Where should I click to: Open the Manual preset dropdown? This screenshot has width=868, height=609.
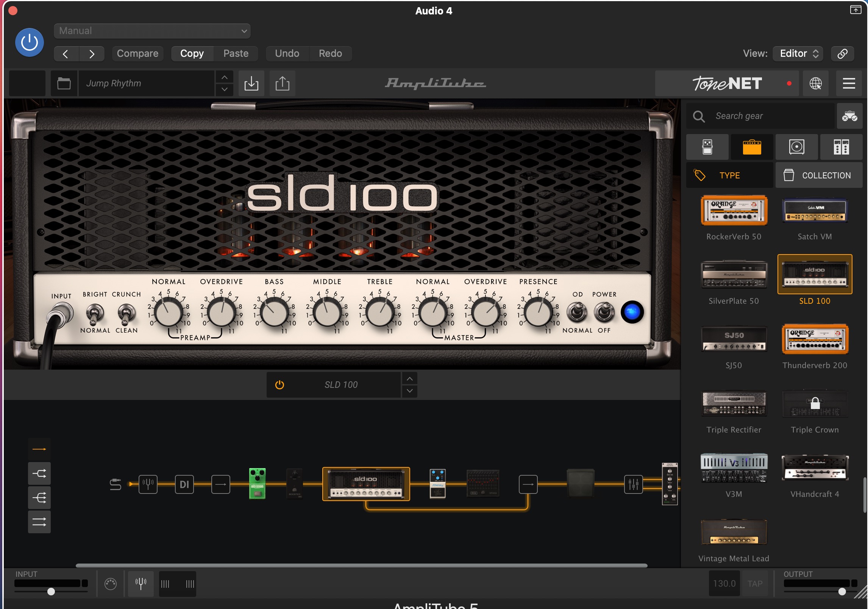pos(152,31)
